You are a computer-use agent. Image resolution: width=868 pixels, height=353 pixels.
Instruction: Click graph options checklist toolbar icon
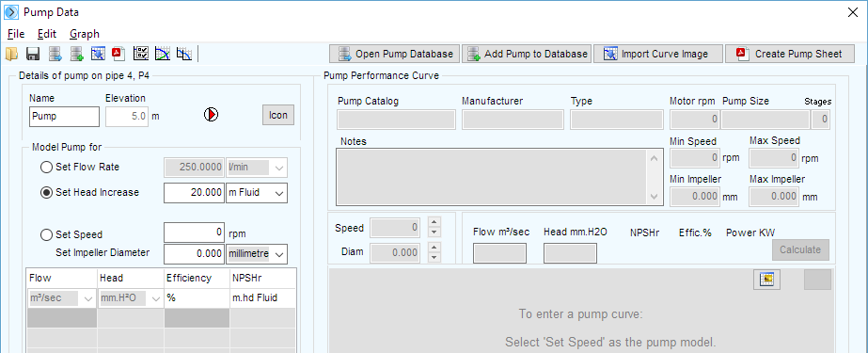(141, 54)
